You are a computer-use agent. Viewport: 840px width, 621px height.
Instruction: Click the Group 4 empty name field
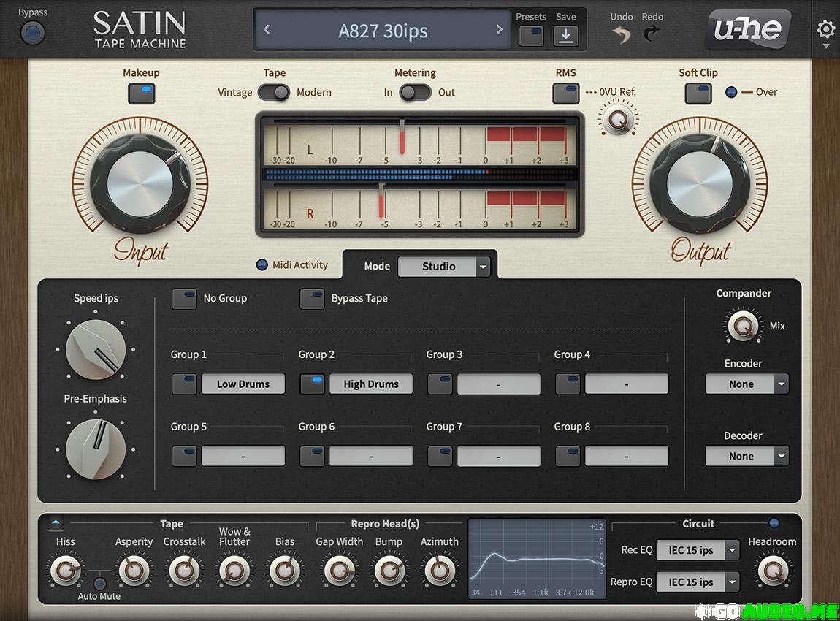click(x=627, y=384)
